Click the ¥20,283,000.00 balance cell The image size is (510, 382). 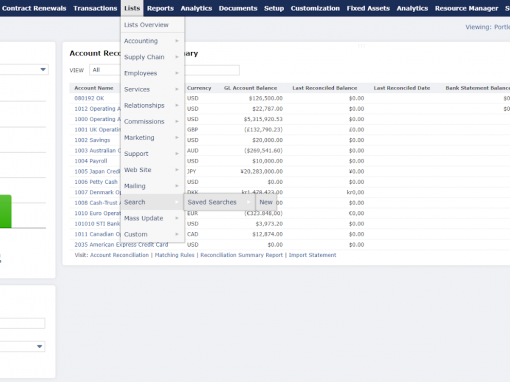261,171
